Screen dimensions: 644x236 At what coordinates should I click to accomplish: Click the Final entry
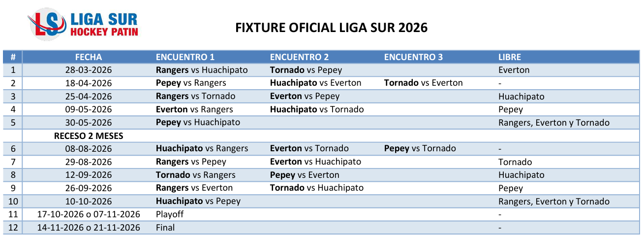pos(165,228)
